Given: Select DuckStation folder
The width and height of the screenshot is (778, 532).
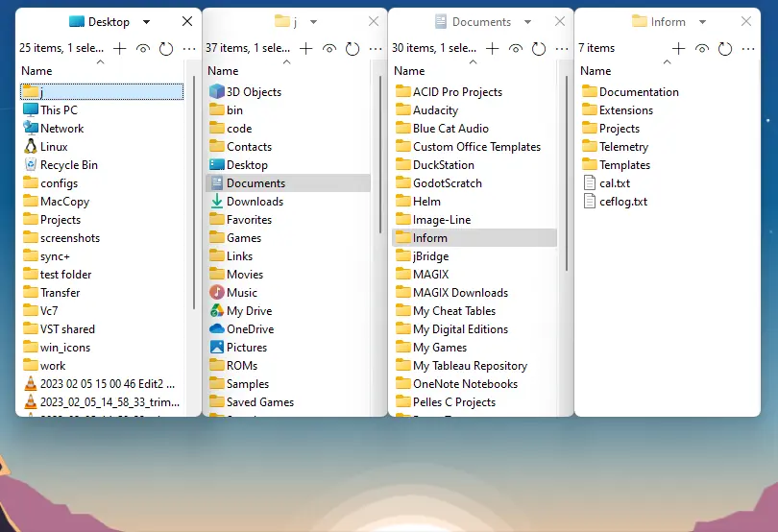Looking at the screenshot, I should [435, 165].
